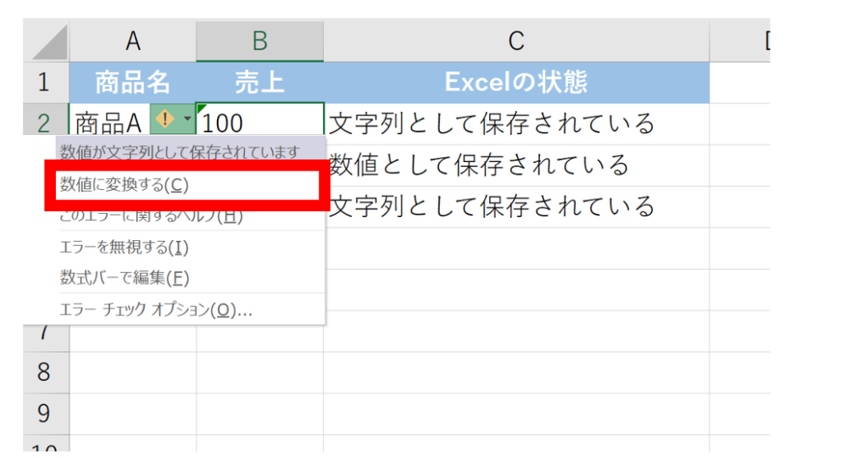Select row 2 header
Viewport: 868px width, 458px height.
[45, 123]
